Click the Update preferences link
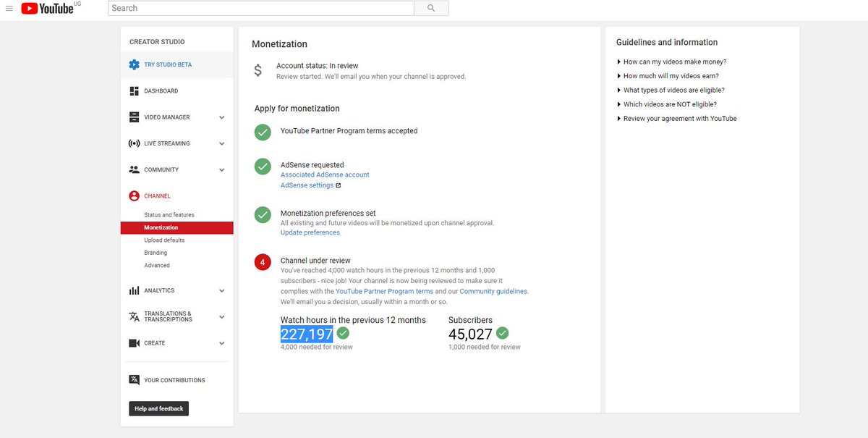Screen dimensions: 868x438 (310, 232)
